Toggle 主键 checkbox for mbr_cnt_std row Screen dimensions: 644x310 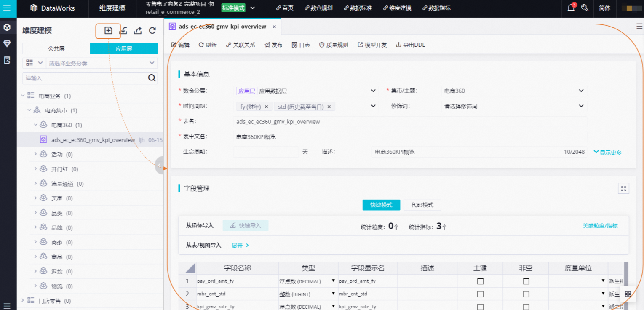pyautogui.click(x=480, y=294)
